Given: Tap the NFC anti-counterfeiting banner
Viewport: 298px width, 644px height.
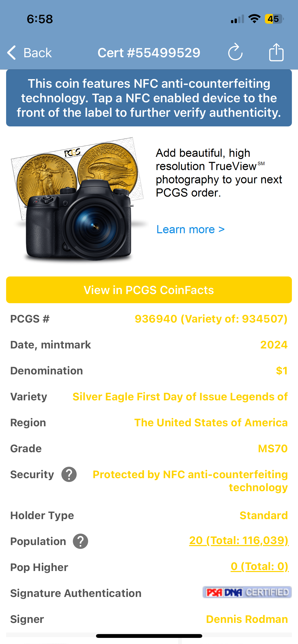Looking at the screenshot, I should [x=149, y=98].
